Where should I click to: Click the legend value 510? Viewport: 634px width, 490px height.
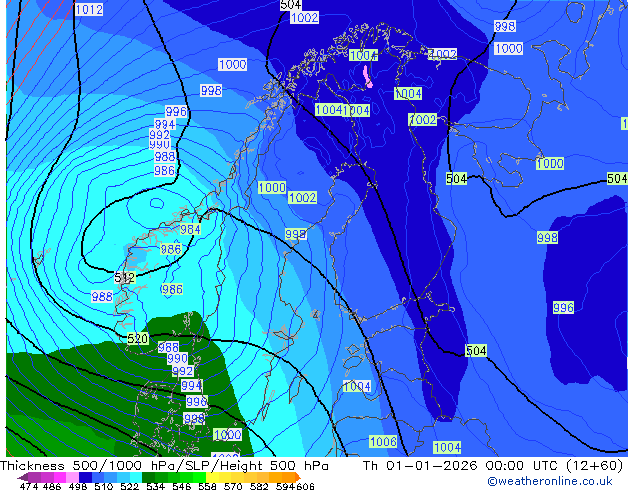[x=104, y=486]
